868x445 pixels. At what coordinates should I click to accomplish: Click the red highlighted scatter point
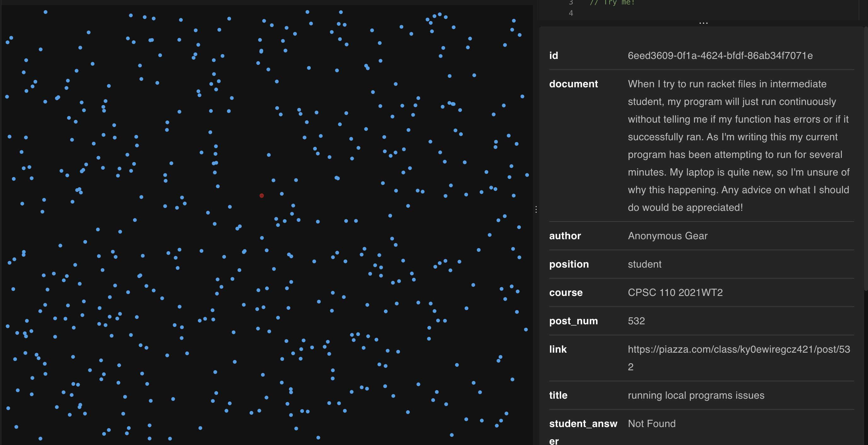tap(262, 195)
